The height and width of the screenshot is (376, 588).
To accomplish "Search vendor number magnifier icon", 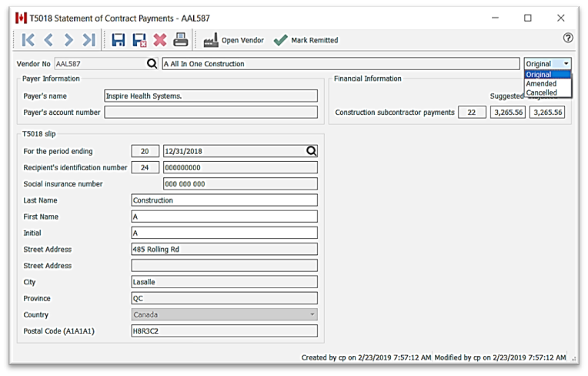I will coord(152,64).
